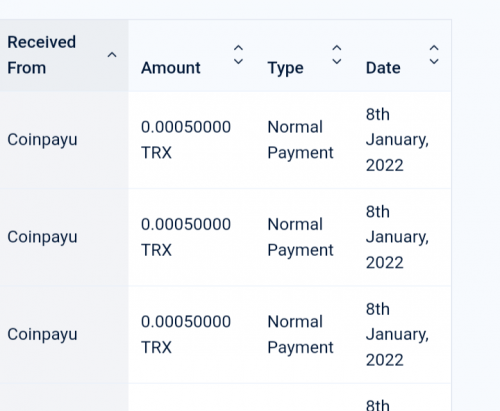Select the Received From column header

pyautogui.click(x=42, y=55)
